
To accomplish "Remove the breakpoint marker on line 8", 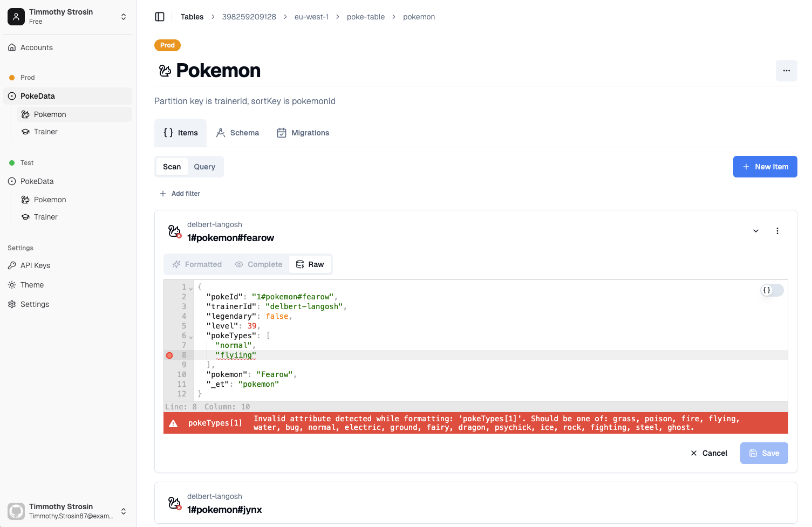I will click(169, 355).
